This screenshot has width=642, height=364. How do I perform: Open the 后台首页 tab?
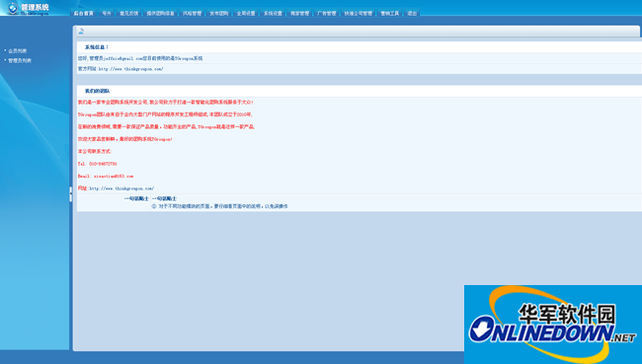coord(84,13)
